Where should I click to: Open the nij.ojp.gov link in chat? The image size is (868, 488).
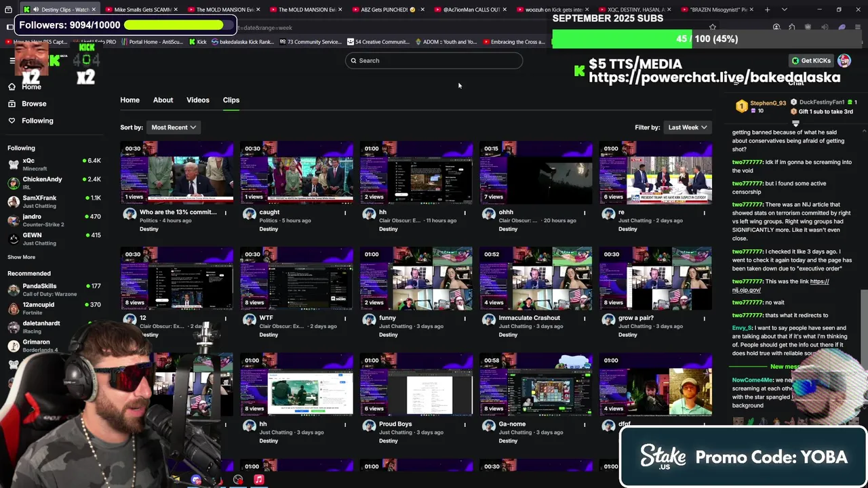(781, 286)
